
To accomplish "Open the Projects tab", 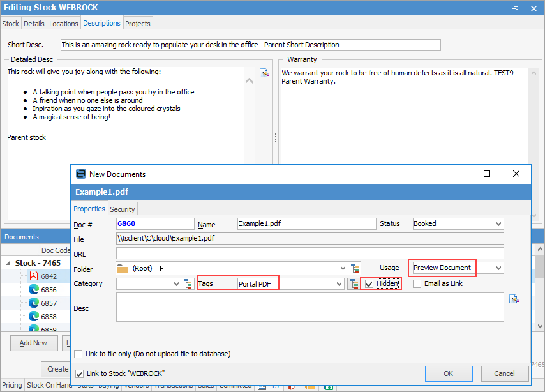I will tap(138, 24).
